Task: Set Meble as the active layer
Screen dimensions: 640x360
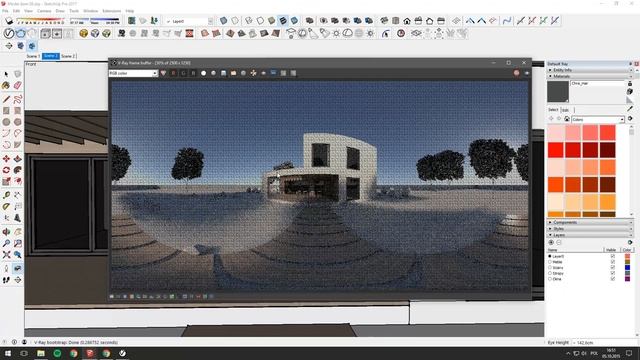Action: pos(550,262)
